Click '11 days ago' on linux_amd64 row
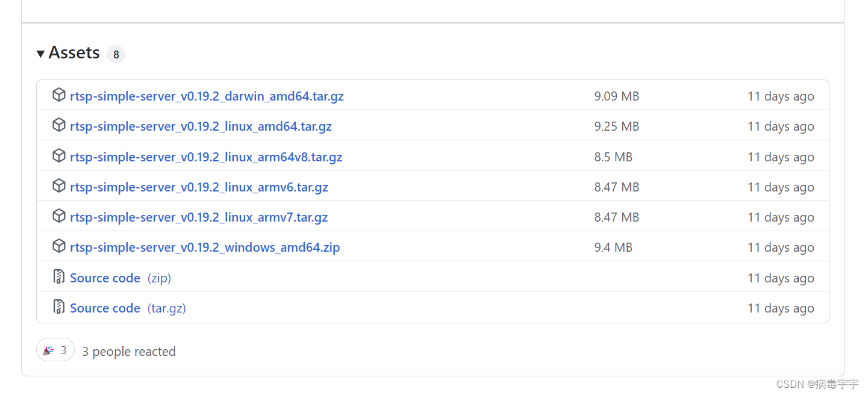 [x=781, y=126]
